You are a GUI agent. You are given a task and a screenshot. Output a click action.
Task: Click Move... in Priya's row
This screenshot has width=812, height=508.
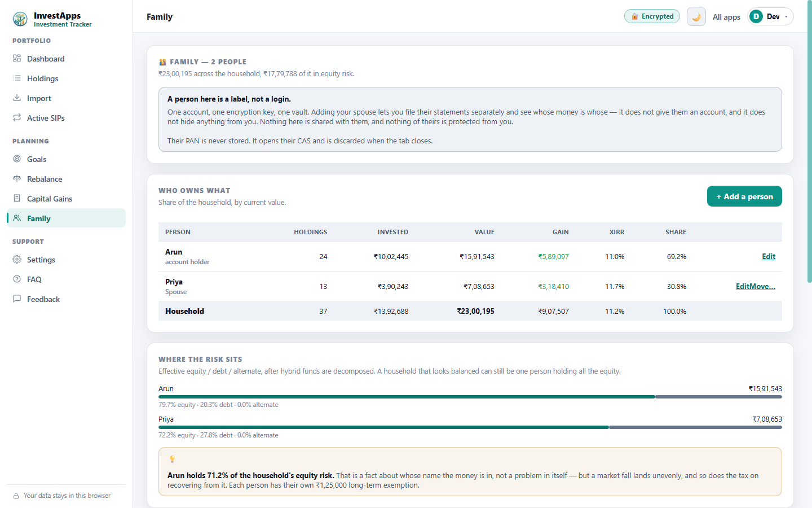[x=763, y=286]
